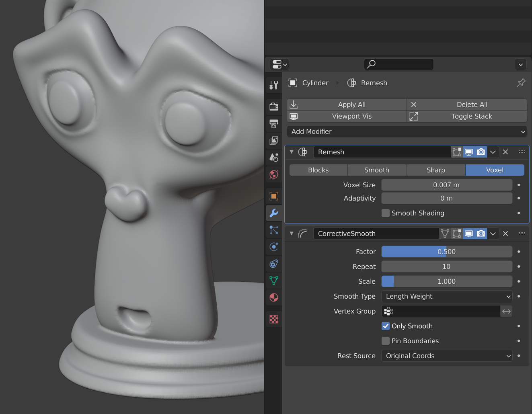Viewport: 532px width, 414px height.
Task: Open the Texture Properties checker tab
Action: (x=274, y=319)
